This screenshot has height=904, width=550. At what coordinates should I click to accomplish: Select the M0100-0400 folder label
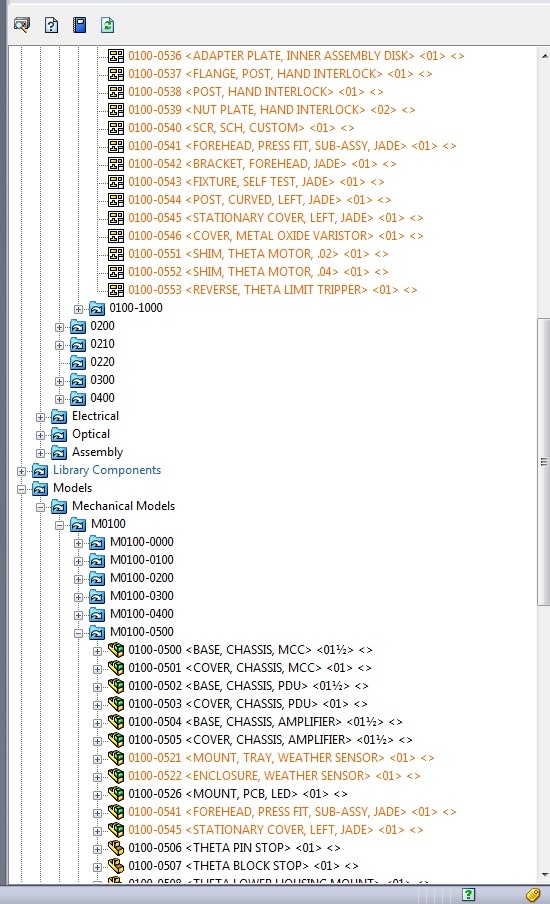coord(142,614)
